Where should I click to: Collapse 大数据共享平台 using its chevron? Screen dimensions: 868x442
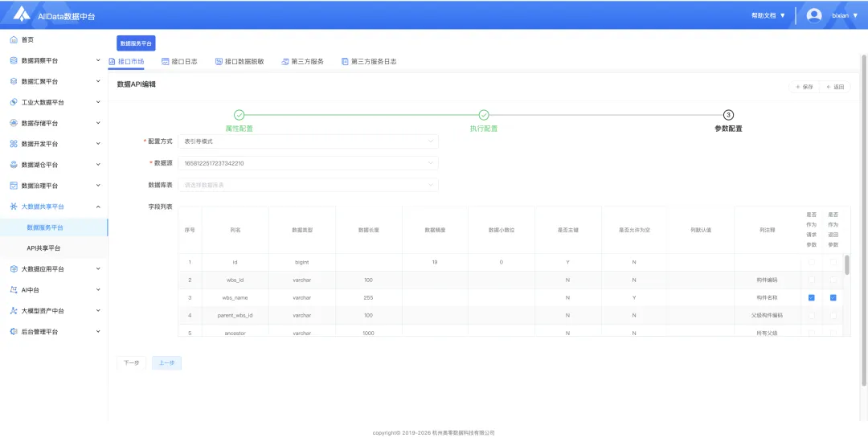point(98,207)
